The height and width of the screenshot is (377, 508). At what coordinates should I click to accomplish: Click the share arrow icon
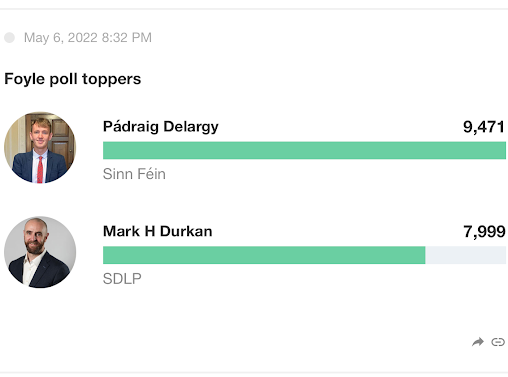[x=478, y=342]
